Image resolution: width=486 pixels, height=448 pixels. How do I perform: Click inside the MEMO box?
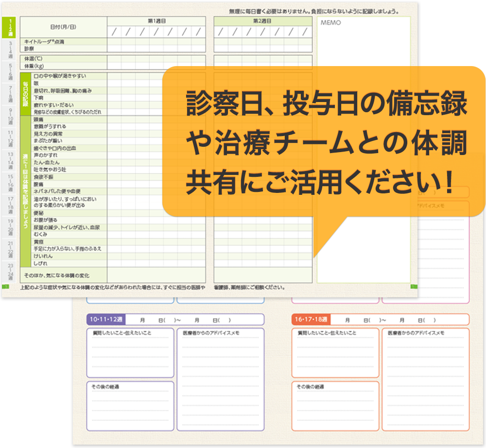(363, 44)
